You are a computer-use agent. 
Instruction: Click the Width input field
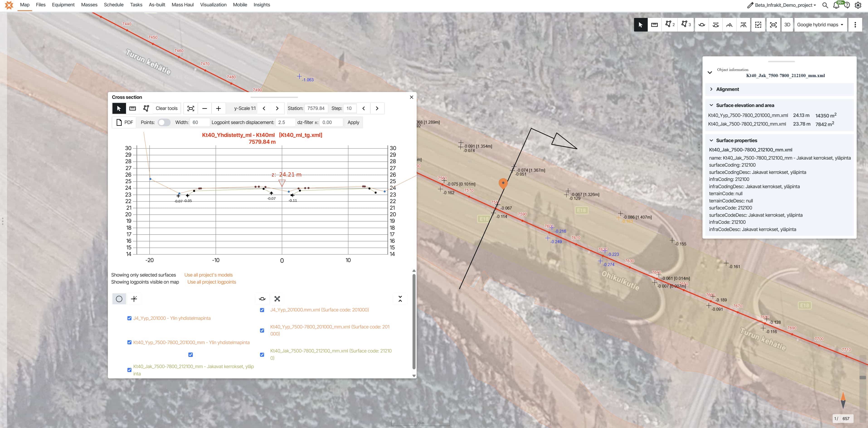[x=199, y=122]
